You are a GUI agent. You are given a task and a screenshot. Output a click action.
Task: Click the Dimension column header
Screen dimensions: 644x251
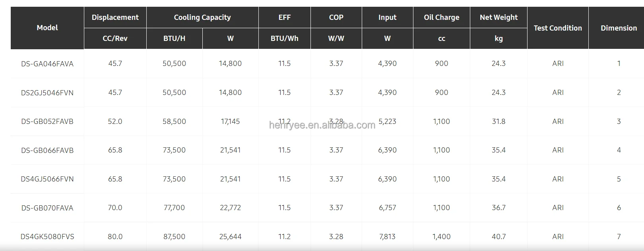pos(619,28)
